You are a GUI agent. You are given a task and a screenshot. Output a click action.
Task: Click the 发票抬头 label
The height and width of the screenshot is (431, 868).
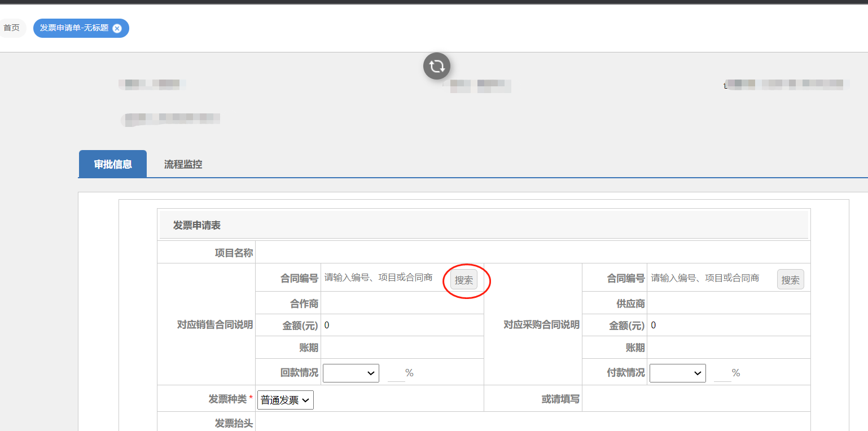coord(234,423)
